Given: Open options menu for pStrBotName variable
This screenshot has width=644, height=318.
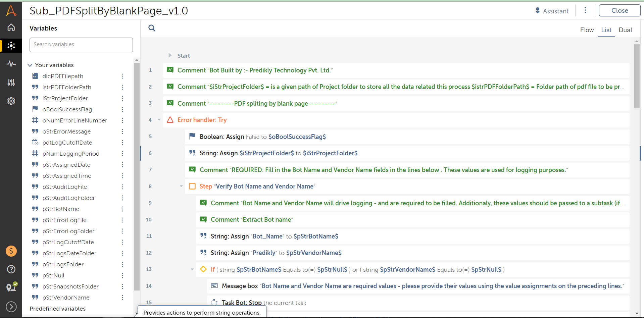Looking at the screenshot, I should click(x=122, y=209).
